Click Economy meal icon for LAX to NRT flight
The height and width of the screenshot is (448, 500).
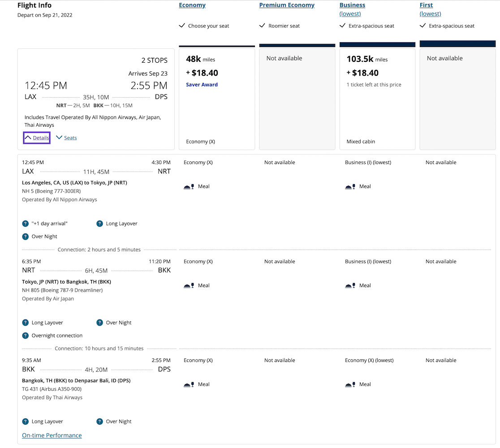coord(189,186)
